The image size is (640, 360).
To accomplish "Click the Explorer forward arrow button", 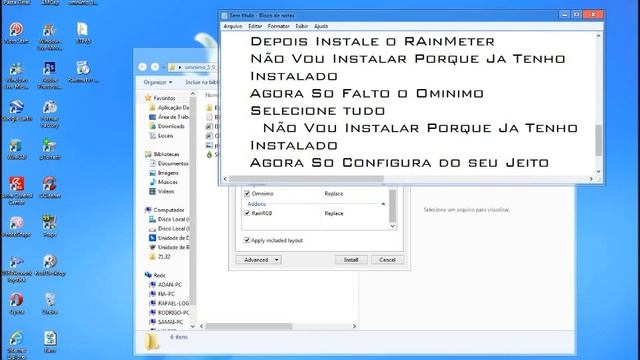I will pyautogui.click(x=155, y=67).
